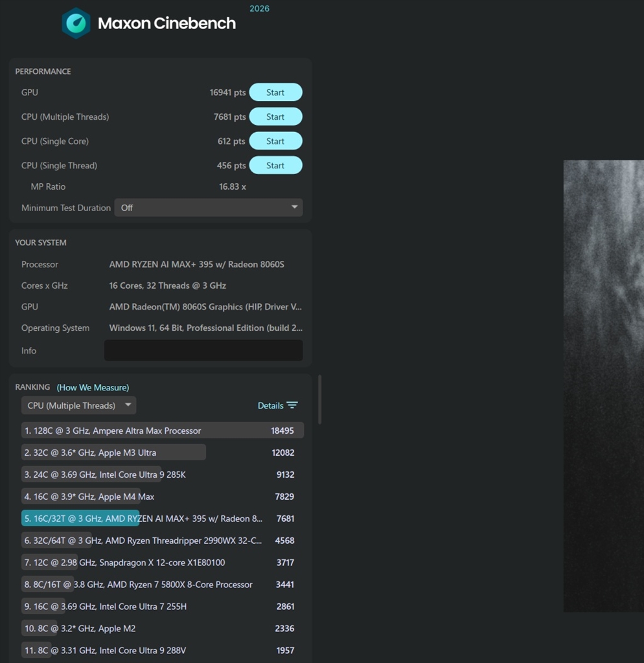This screenshot has height=663, width=644.
Task: Select the Apple M4 Max ranking row
Action: pos(163,497)
